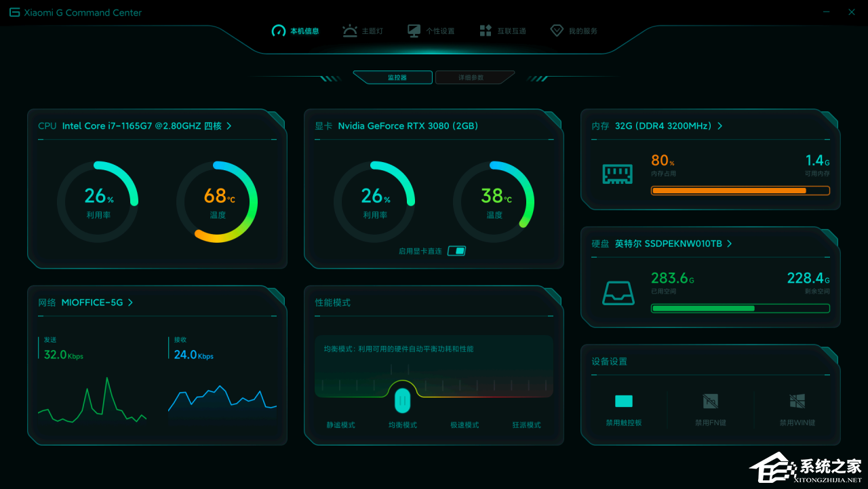Click the hard disk drive icon
Image resolution: width=868 pixels, height=489 pixels.
618,292
